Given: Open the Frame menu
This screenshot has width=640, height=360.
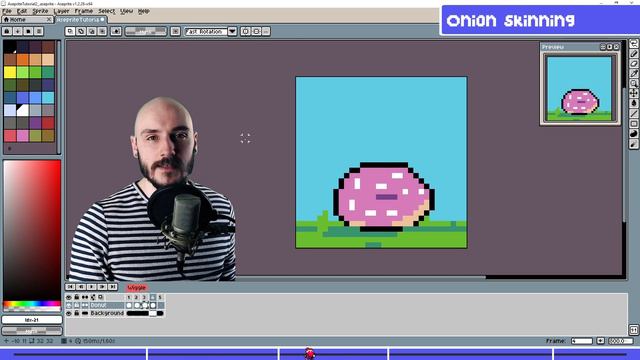Looking at the screenshot, I should pos(84,11).
